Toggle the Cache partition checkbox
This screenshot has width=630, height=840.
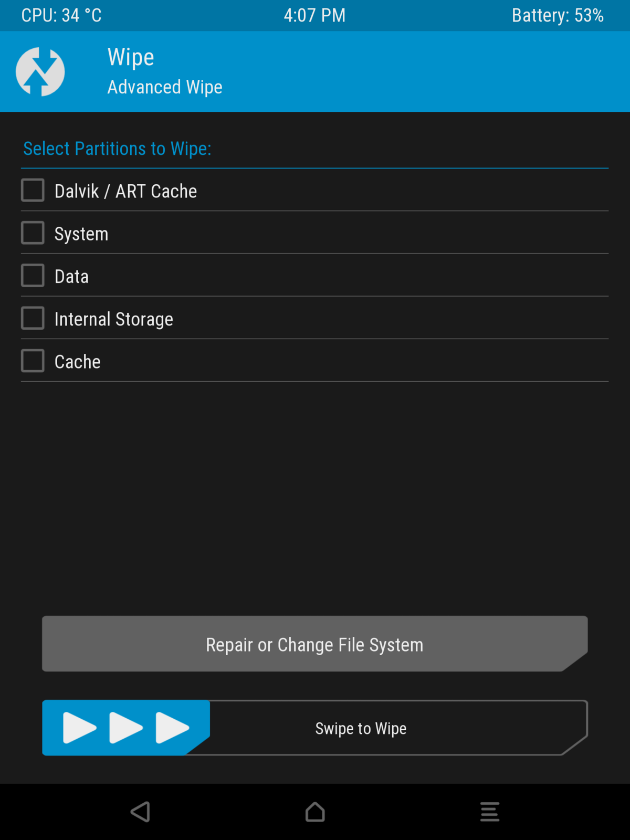coord(33,361)
